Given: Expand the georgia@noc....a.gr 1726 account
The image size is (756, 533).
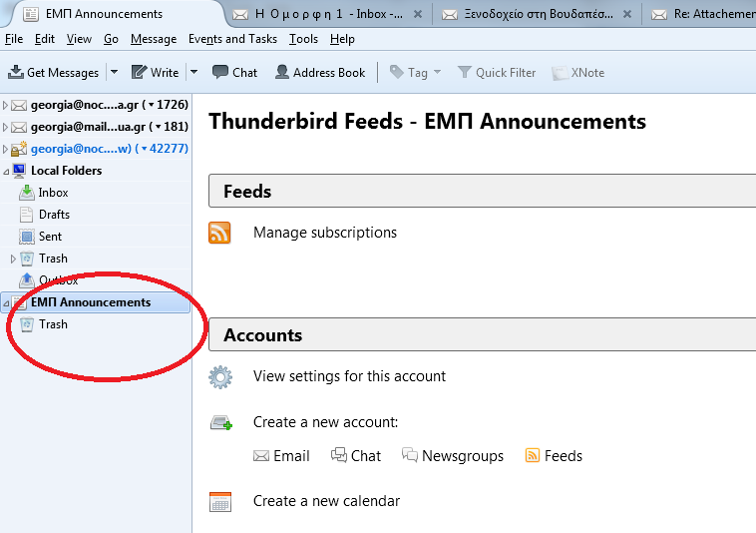Looking at the screenshot, I should point(5,105).
